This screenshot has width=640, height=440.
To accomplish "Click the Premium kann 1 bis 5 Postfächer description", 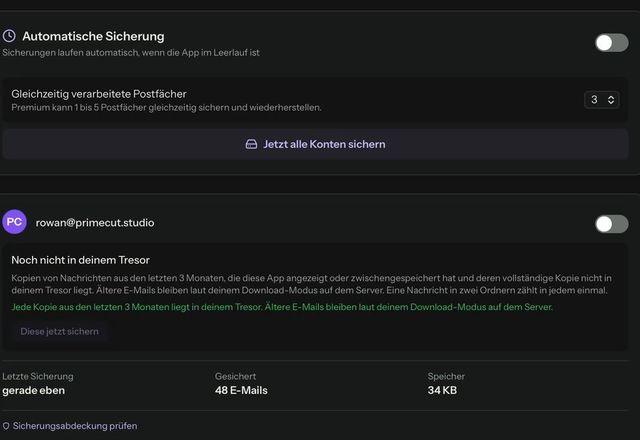I will tap(167, 107).
